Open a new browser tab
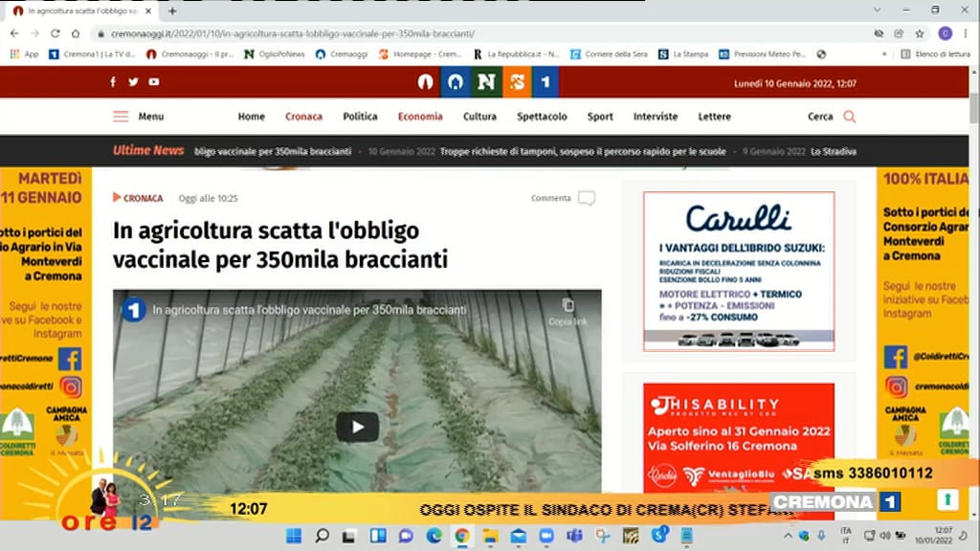Viewport: 980px width, 551px height. [x=172, y=11]
